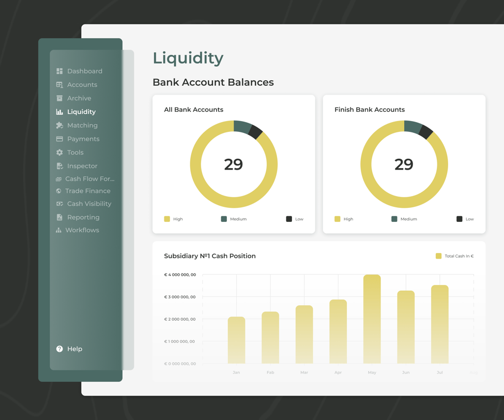Click the 29 total in Finish Bank Accounts donut
Image resolution: width=504 pixels, height=420 pixels.
click(x=404, y=164)
